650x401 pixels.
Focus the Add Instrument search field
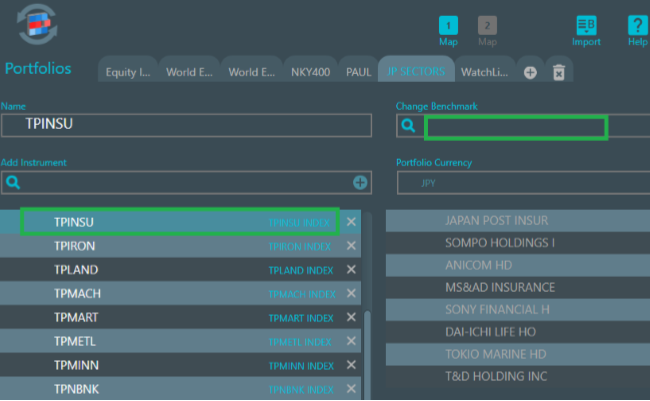point(186,182)
